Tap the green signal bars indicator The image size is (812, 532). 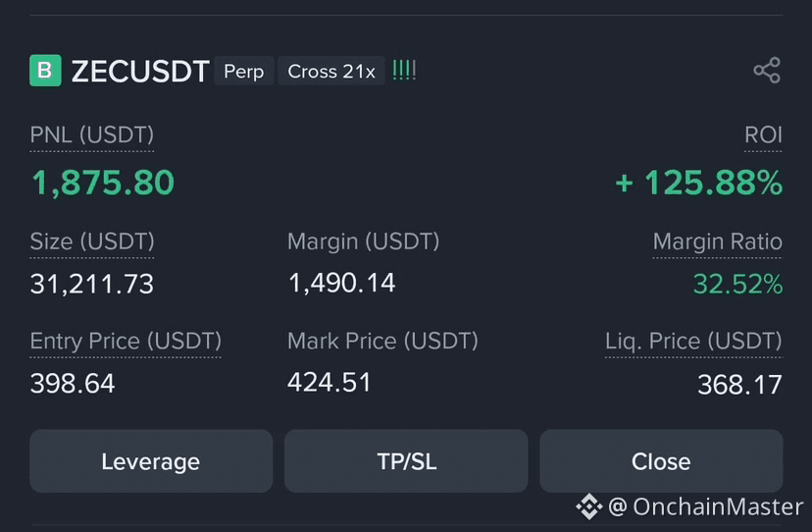coord(404,71)
